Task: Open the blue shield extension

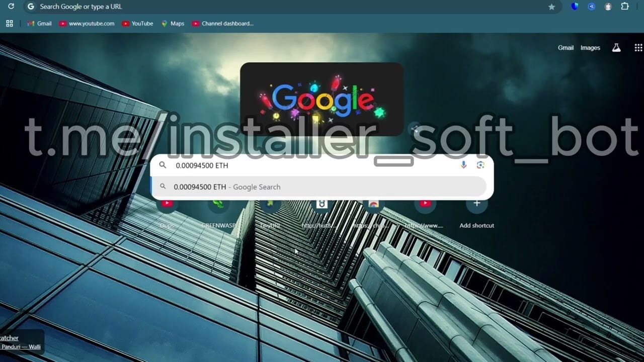Action: [575, 7]
